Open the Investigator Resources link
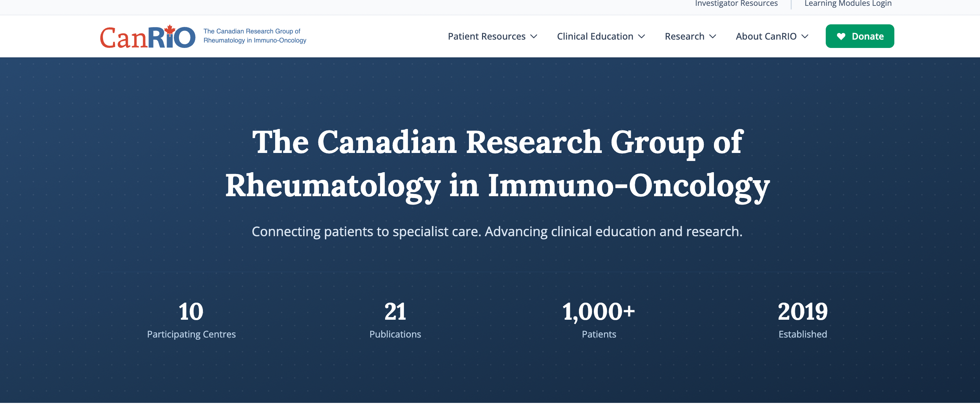 click(x=736, y=3)
